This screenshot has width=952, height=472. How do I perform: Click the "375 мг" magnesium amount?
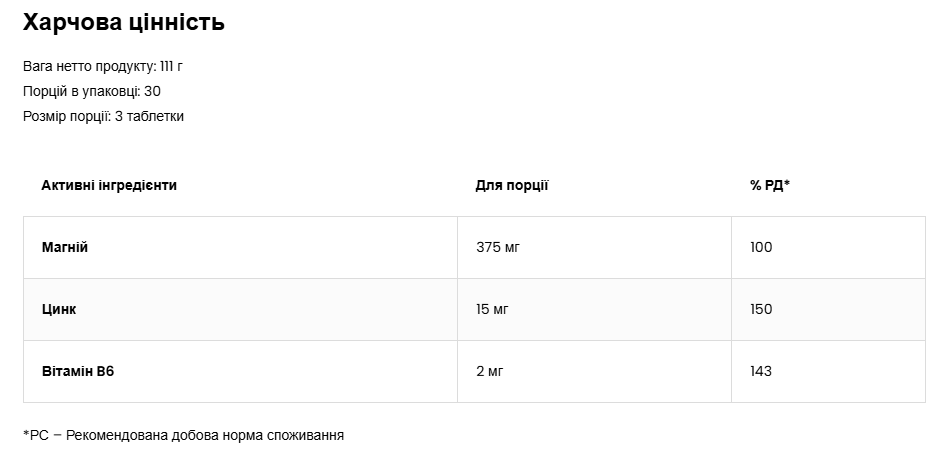point(499,247)
